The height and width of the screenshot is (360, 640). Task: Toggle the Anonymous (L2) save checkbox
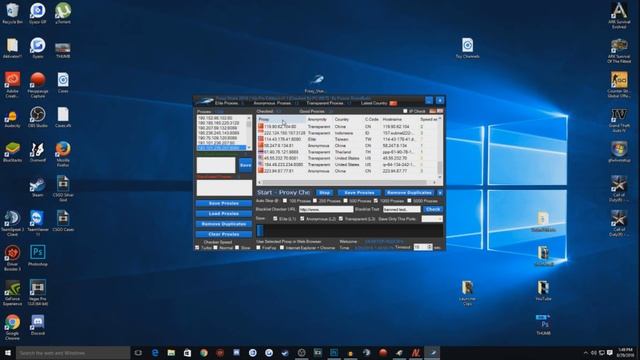pos(302,219)
